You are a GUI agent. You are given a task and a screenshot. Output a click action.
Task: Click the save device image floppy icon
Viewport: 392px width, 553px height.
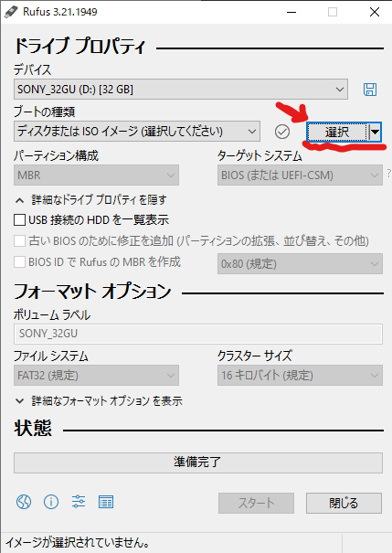click(370, 90)
